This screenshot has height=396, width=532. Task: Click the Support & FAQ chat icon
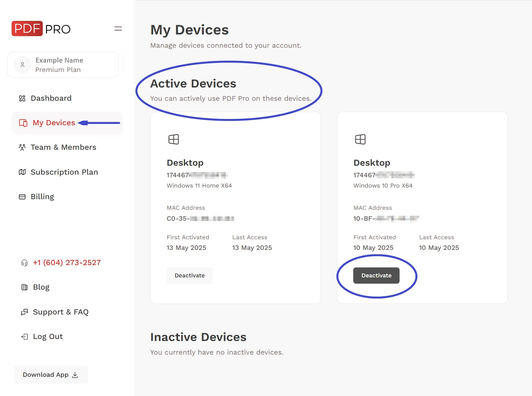point(24,312)
